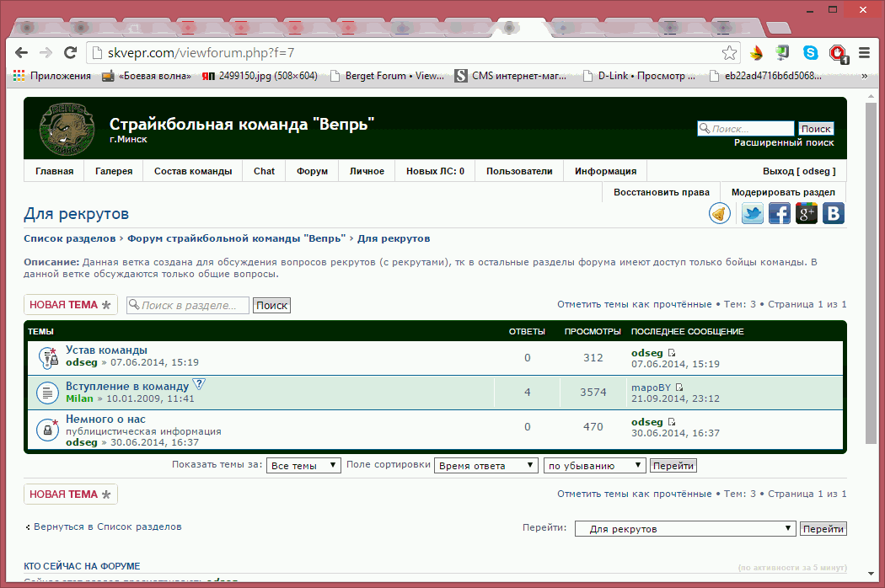This screenshot has width=885, height=588.
Task: Open the 'Для рекрутов' jump-to forum dropdown
Action: 685,529
